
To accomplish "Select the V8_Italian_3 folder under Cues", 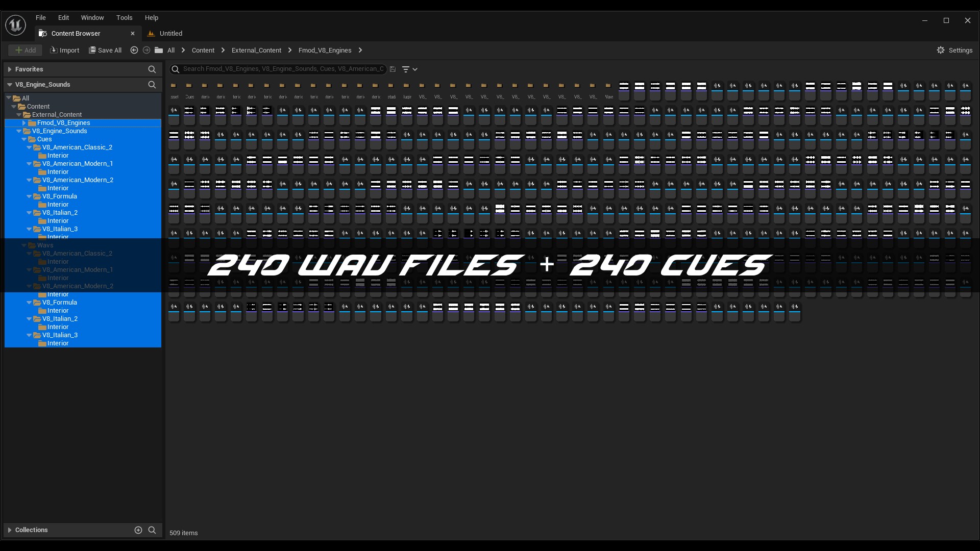I will [60, 229].
